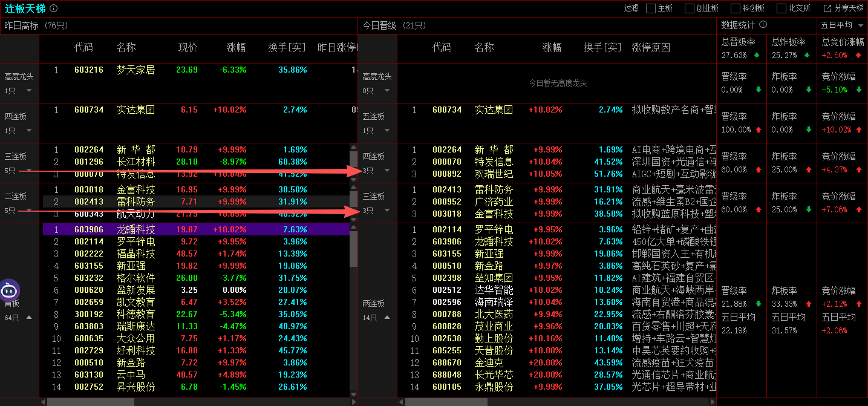Select the 格尔软件 row
This screenshot has height=406, width=868.
coord(195,278)
